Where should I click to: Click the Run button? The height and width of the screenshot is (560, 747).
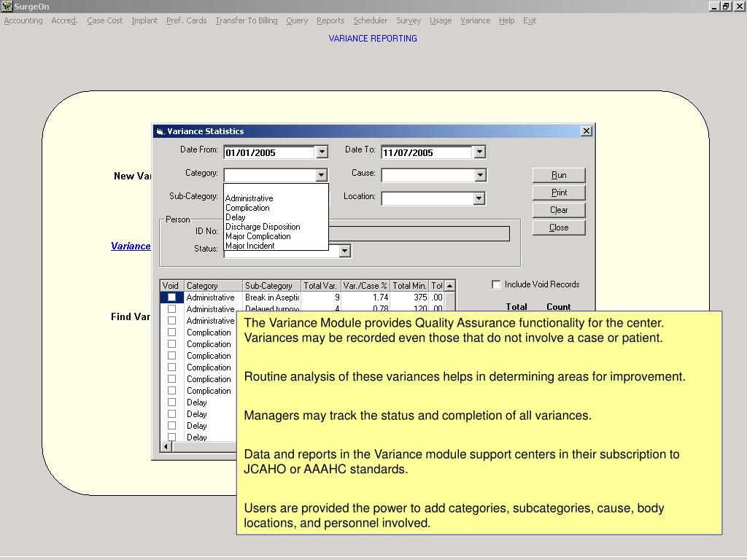(559, 175)
